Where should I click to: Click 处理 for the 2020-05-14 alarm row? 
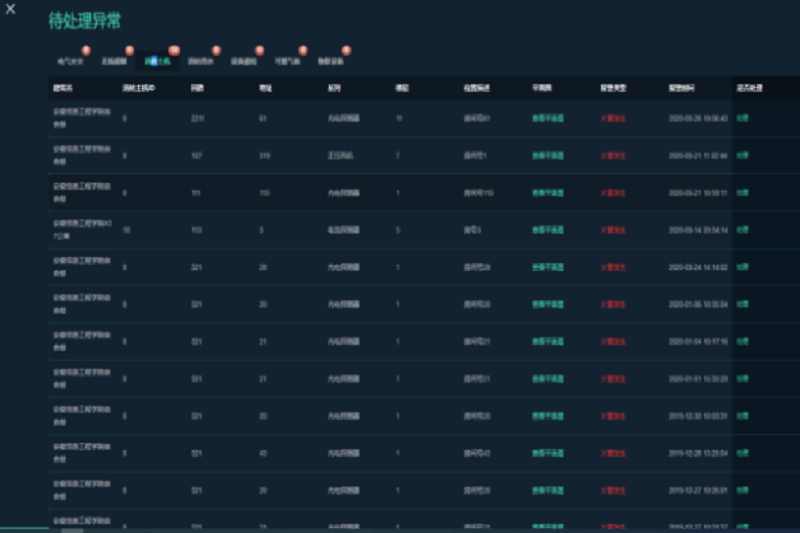(742, 229)
